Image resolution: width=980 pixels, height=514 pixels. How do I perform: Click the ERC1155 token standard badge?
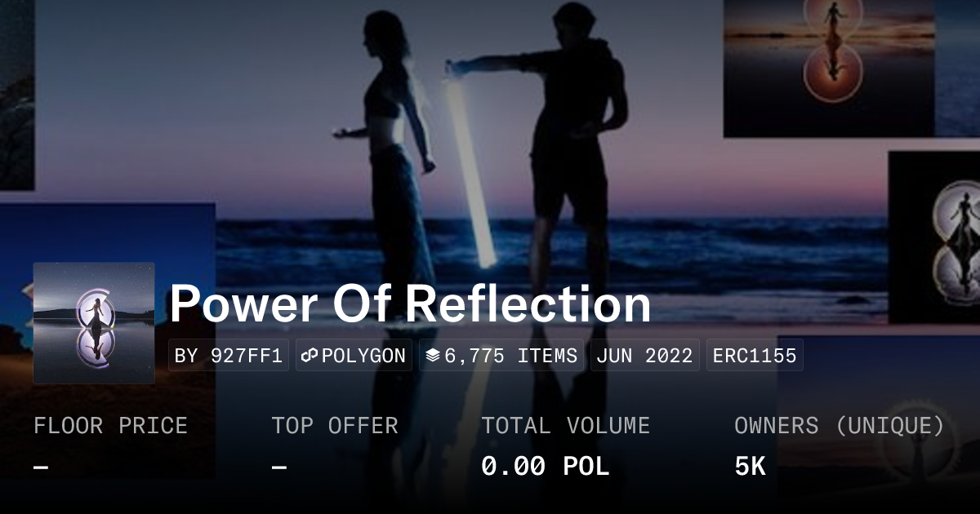tap(755, 356)
